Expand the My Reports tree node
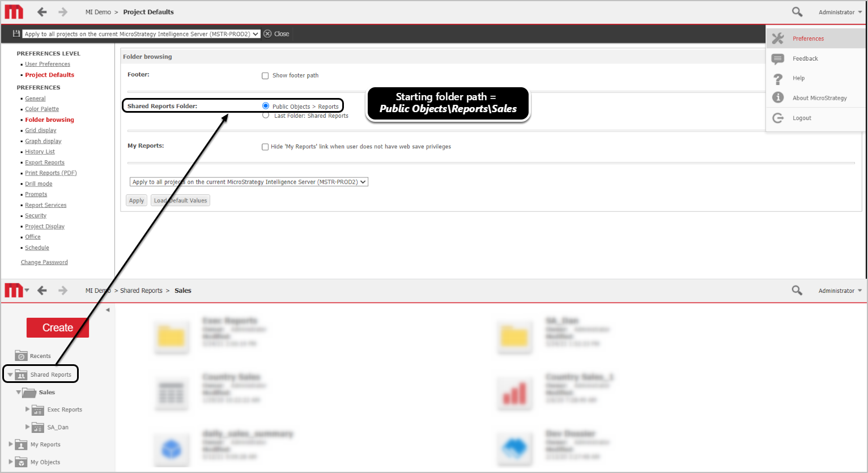 pos(10,444)
